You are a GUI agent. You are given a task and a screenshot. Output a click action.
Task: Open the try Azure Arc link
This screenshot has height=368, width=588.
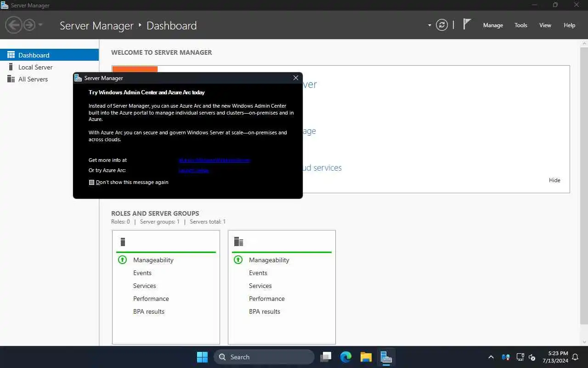193,170
